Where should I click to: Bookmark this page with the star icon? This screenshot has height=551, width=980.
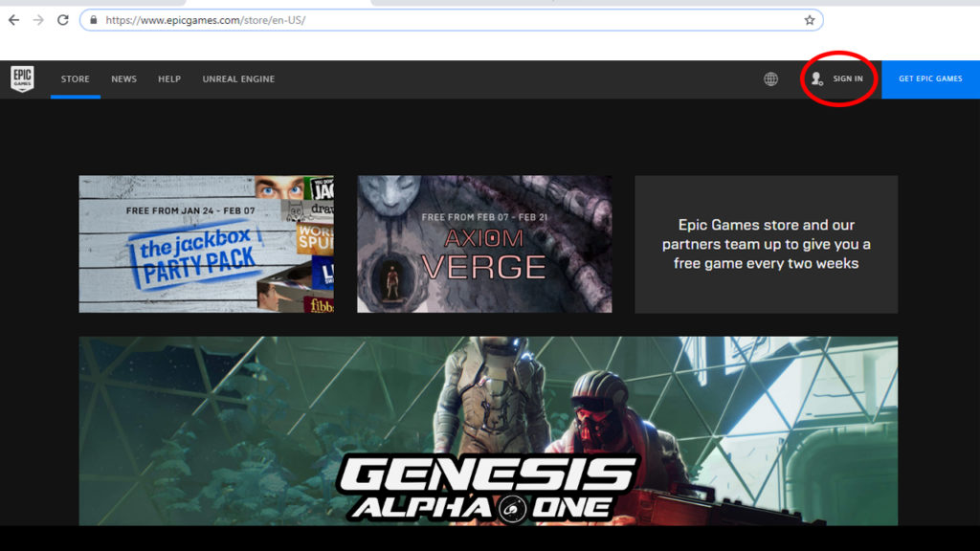(x=809, y=20)
